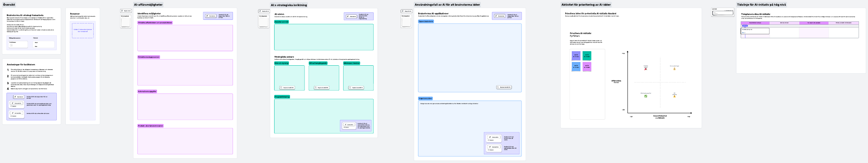Select the 'Översikt' frame title
Viewport: 868px width, 163px height.
coord(9,5)
